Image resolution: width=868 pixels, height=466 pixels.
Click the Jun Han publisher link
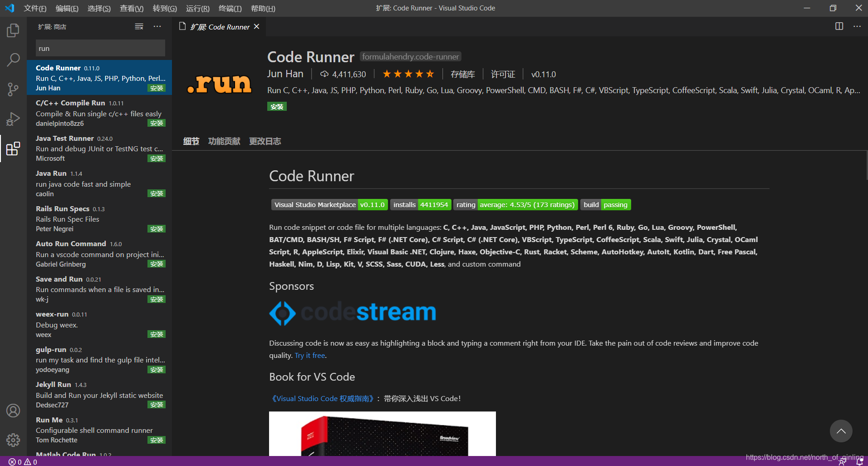tap(285, 74)
